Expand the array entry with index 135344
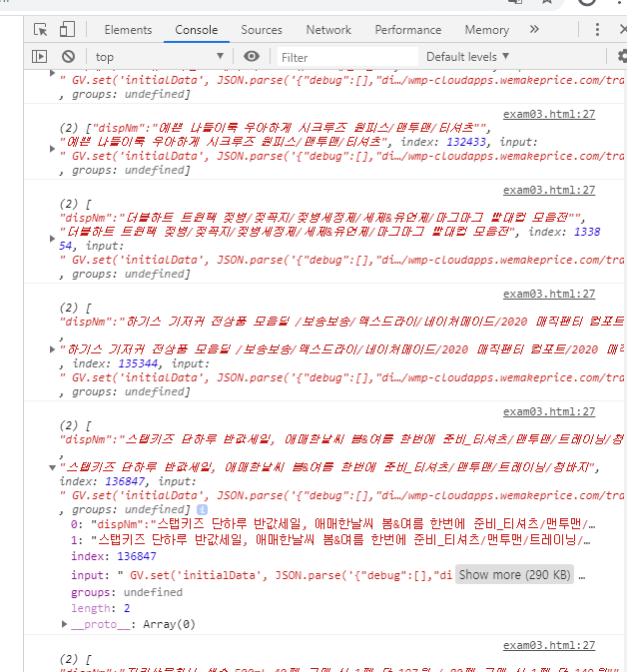The height and width of the screenshot is (672, 627). [x=52, y=349]
